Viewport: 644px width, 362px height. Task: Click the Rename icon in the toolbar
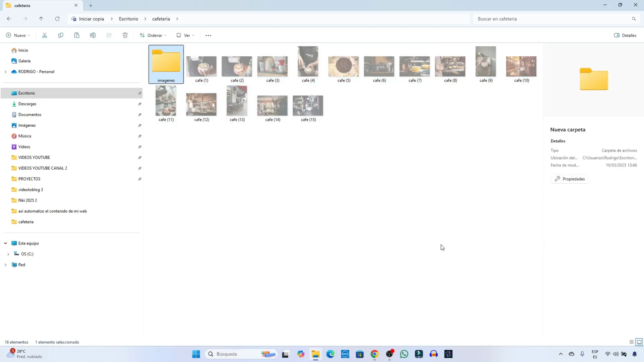click(x=93, y=35)
